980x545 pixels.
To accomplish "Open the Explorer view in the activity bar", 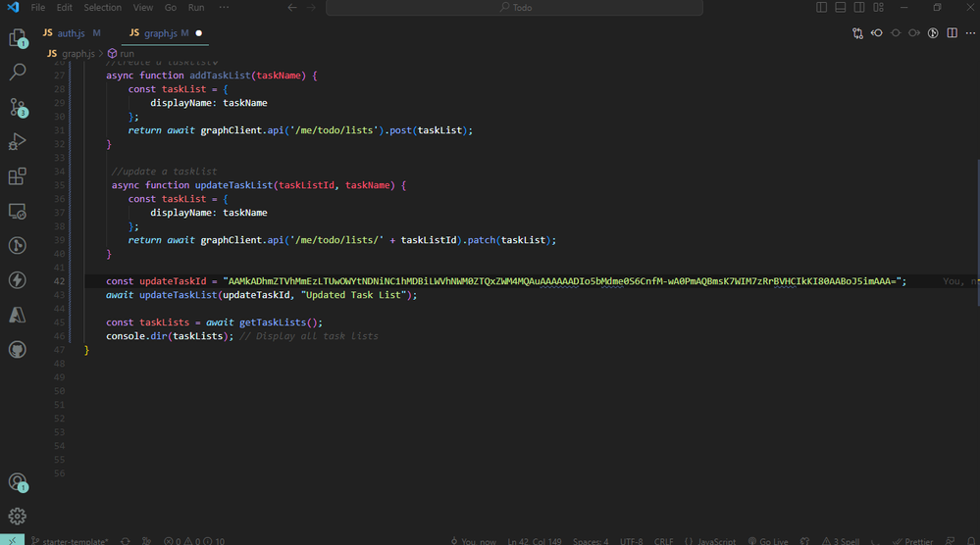I will point(18,38).
